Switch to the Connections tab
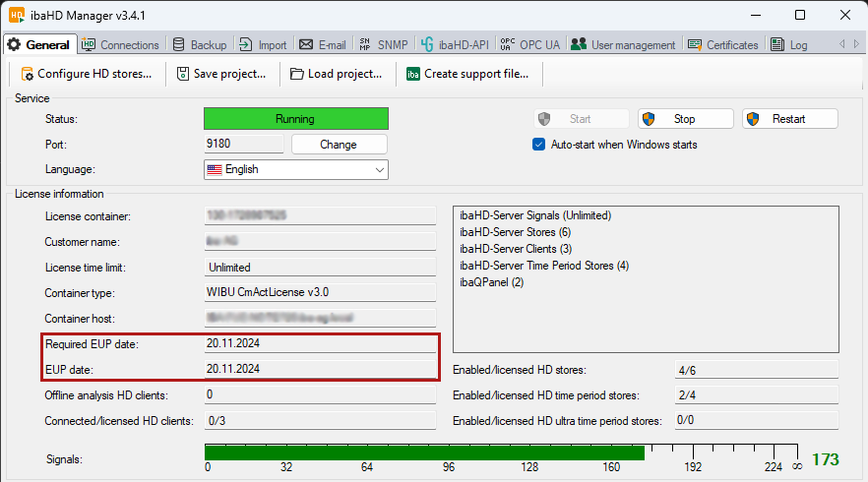The width and height of the screenshot is (868, 482). tap(120, 45)
